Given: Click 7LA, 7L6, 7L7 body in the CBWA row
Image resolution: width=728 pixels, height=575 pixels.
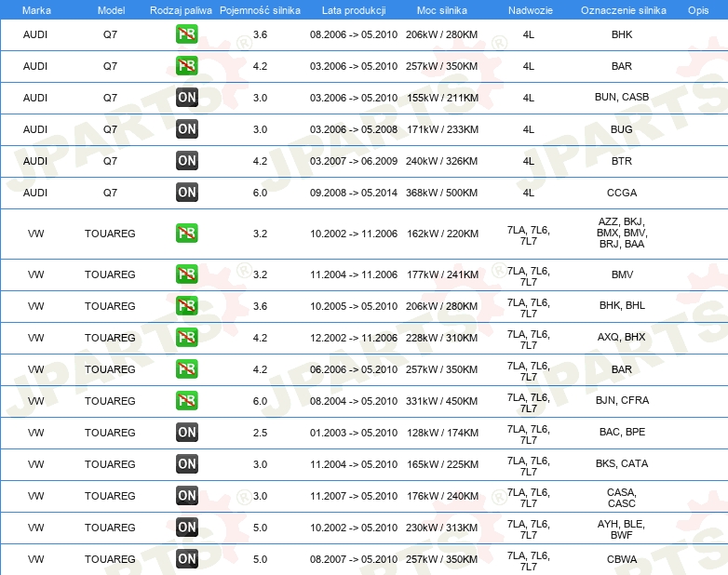Looking at the screenshot, I should point(529,561).
